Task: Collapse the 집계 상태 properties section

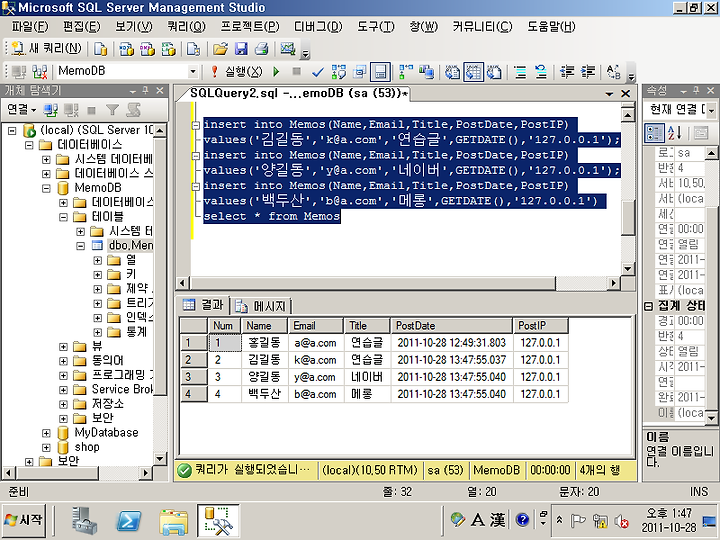Action: click(648, 306)
